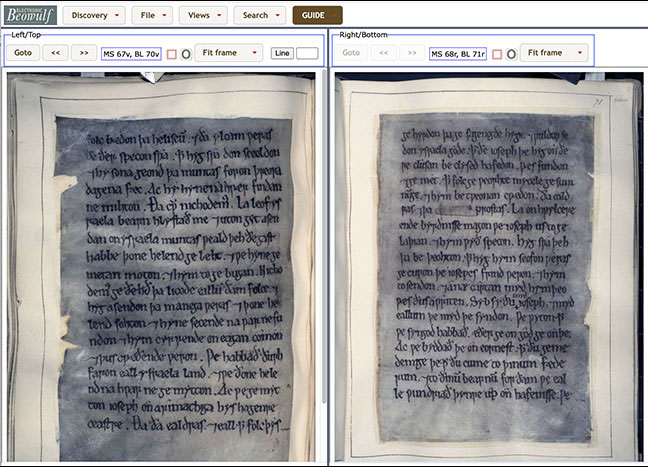Screen dimensions: 648x467
Task: Toggle the circle icon in Left/Top panel
Action: 186,54
